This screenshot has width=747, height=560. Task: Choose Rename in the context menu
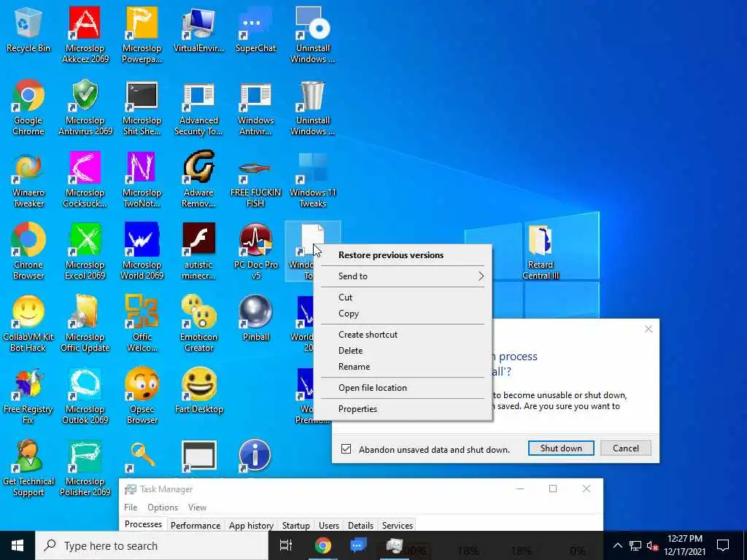pyautogui.click(x=403, y=367)
